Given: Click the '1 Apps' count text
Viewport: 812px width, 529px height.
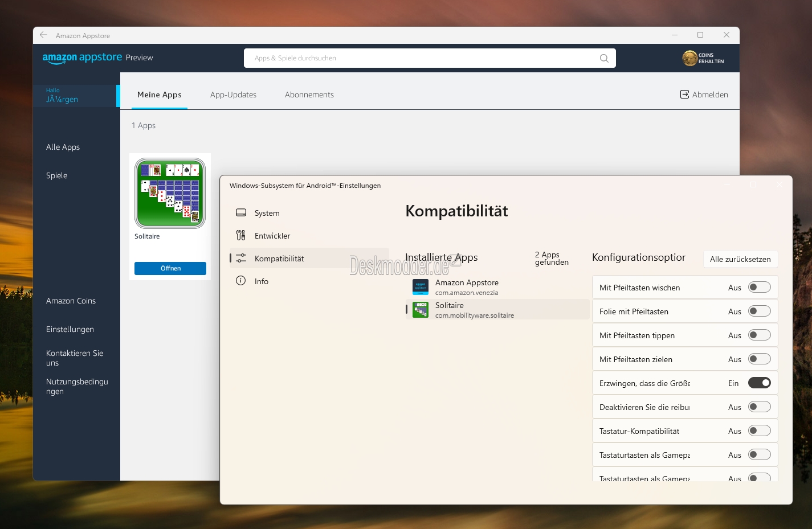Looking at the screenshot, I should click(144, 125).
